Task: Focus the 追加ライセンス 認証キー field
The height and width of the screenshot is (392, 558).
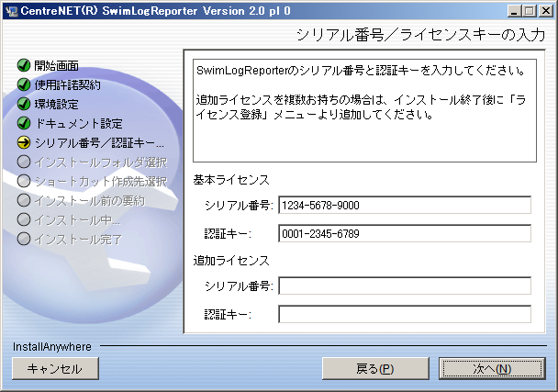Action: coord(405,314)
